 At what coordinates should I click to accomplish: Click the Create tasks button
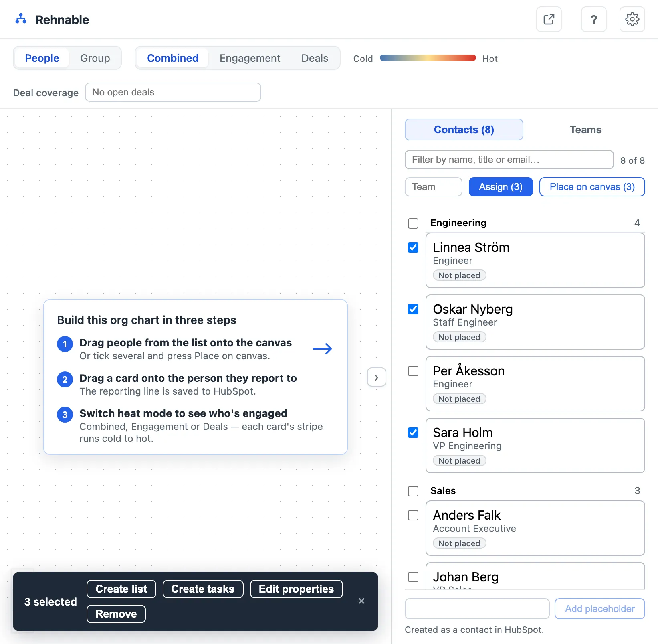click(x=203, y=589)
